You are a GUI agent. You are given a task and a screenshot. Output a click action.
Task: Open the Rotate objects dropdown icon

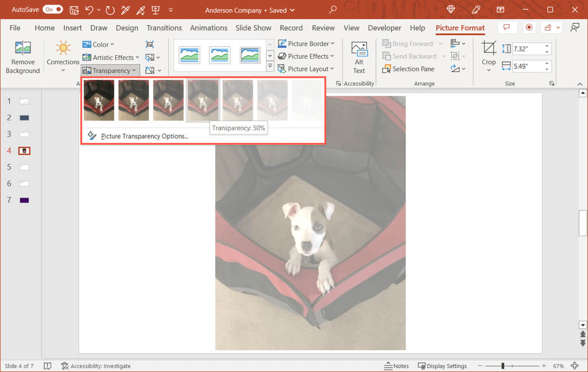[458, 69]
